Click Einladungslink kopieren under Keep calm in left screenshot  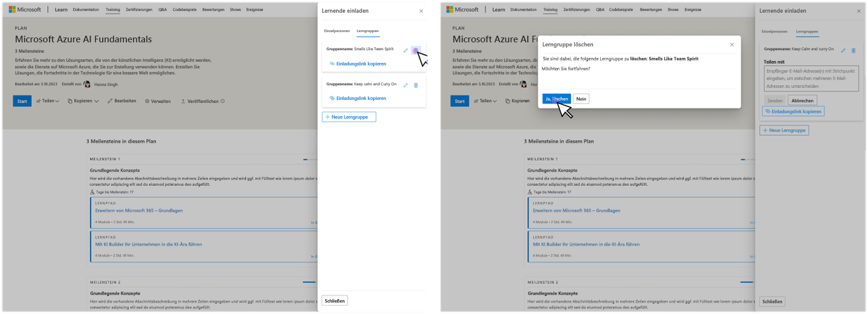(357, 98)
